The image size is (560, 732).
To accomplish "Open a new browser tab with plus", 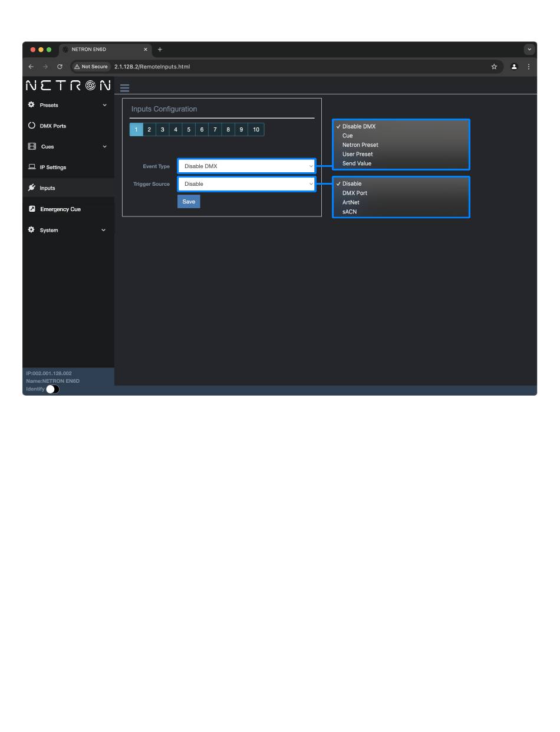I will pyautogui.click(x=160, y=50).
